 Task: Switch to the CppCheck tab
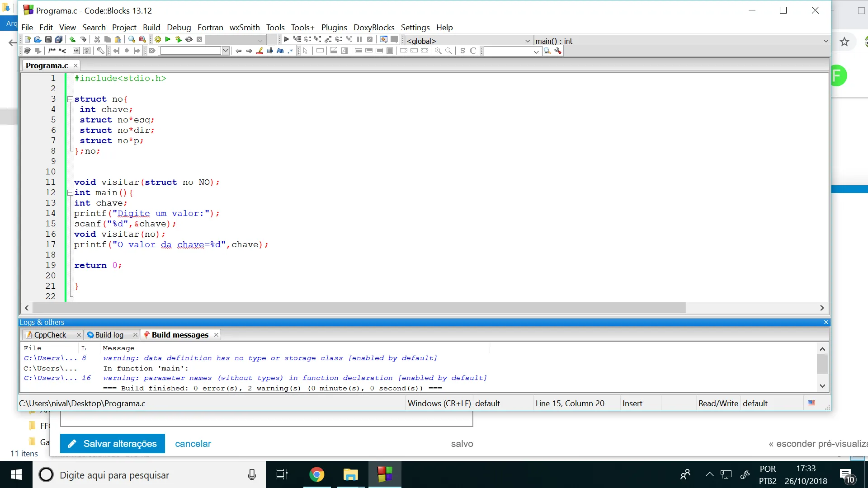(50, 335)
